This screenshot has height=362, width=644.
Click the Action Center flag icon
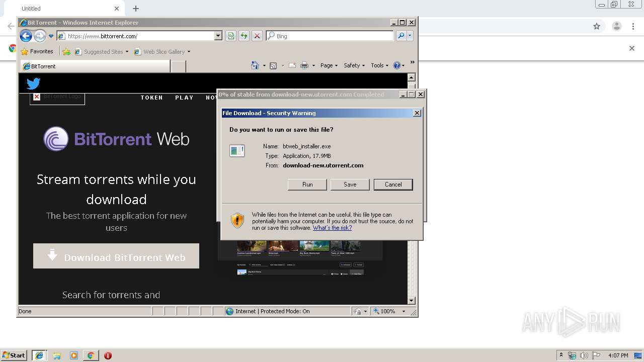(x=596, y=355)
